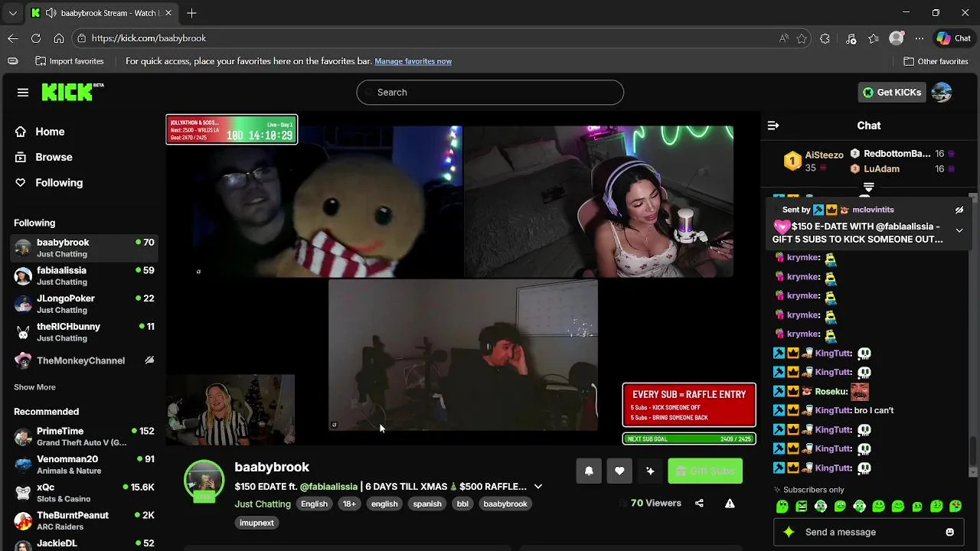
Task: Click Roseku username in chat
Action: pos(831,392)
